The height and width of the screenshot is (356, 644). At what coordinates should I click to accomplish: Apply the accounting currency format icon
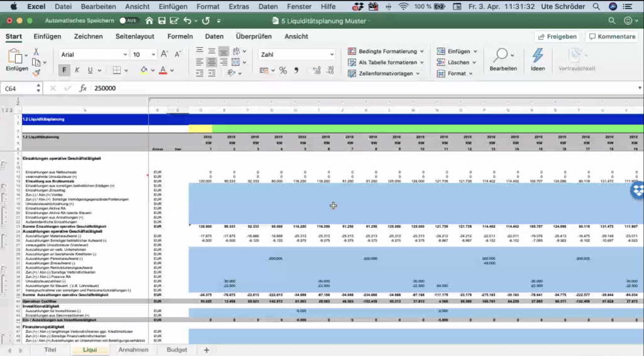click(264, 70)
